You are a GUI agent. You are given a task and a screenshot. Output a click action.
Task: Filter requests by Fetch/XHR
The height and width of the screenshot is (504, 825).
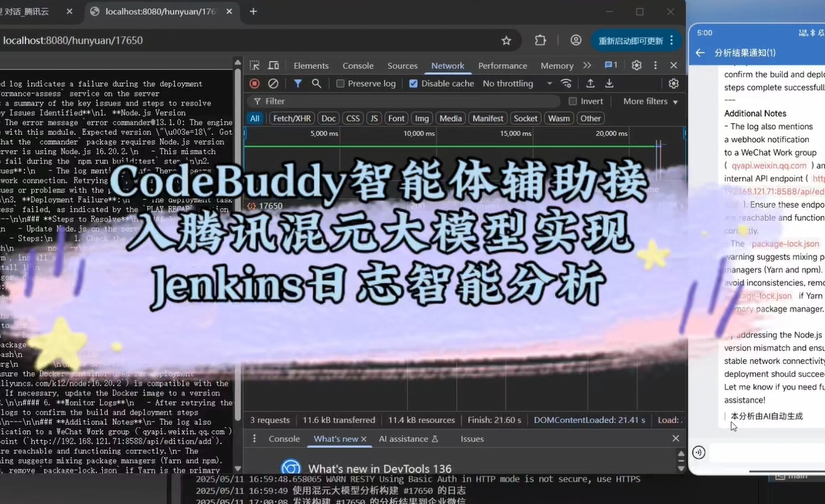coord(292,118)
